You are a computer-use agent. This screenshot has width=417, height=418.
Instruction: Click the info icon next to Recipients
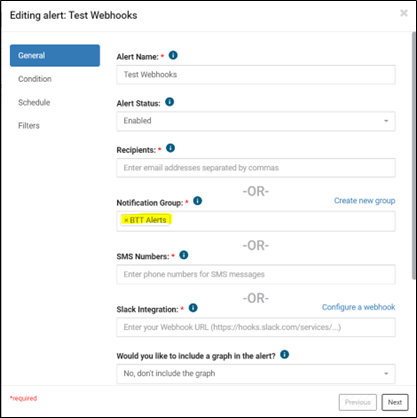(170, 148)
